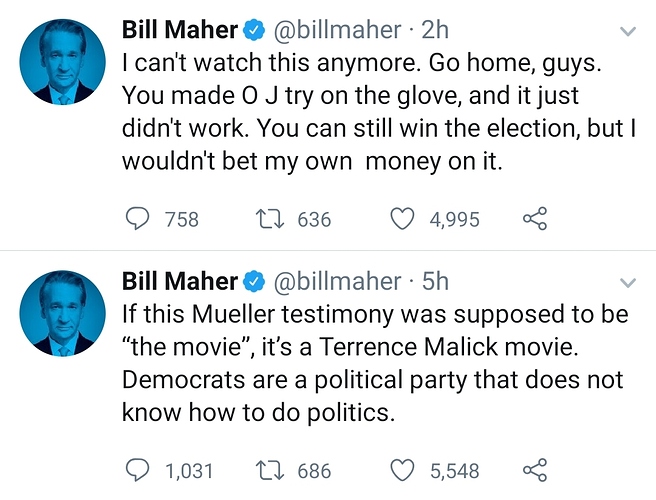Screen dimensions: 656x500
Task: Open the 5h timestamp of second tweet
Action: 435,281
